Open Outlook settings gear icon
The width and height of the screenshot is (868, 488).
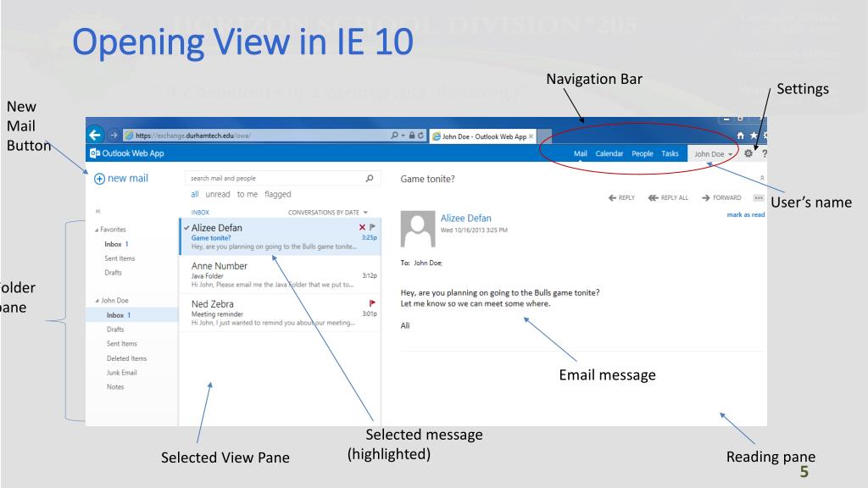(x=748, y=153)
